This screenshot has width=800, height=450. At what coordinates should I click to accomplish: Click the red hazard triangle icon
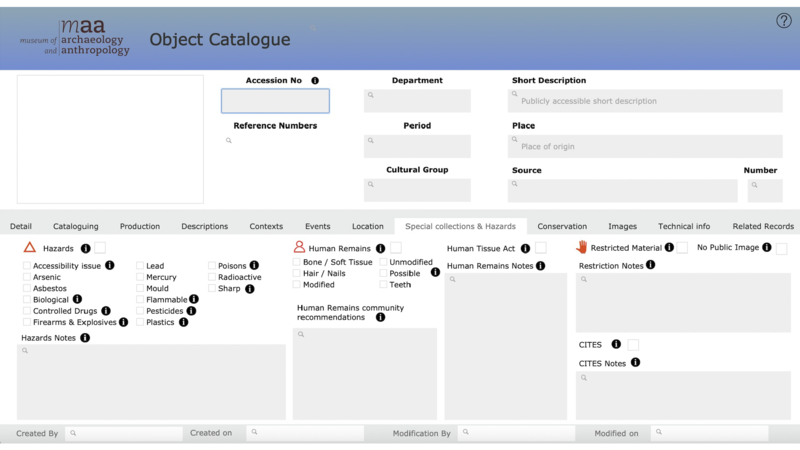pyautogui.click(x=30, y=247)
